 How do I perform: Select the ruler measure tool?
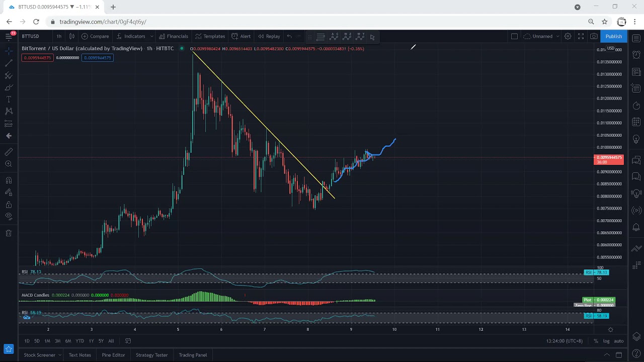(x=9, y=152)
